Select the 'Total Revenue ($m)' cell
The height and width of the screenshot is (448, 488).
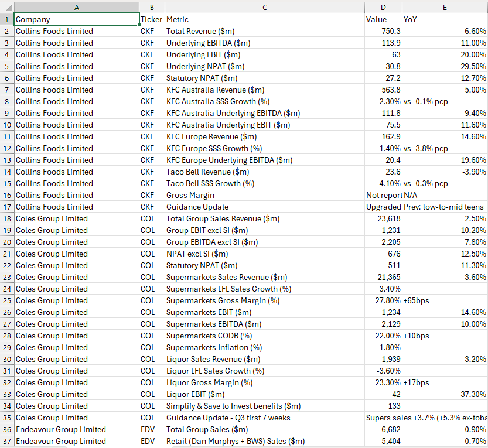[x=265, y=31]
